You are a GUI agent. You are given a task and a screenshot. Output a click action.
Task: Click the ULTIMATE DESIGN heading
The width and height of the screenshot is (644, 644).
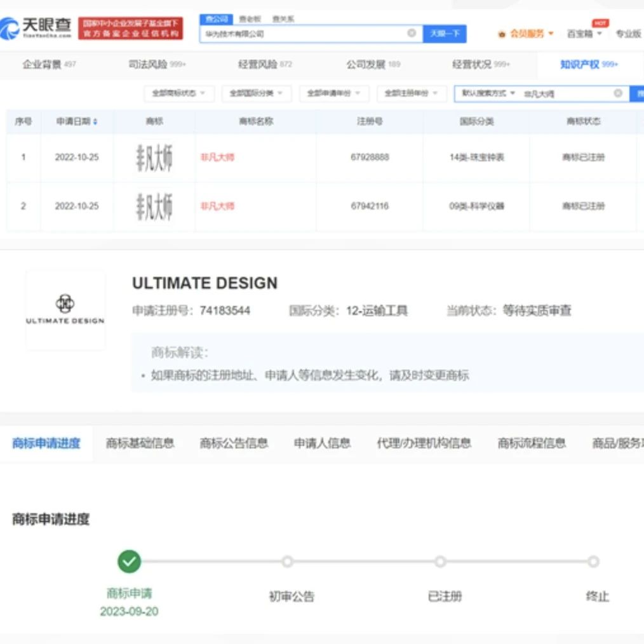(x=205, y=283)
